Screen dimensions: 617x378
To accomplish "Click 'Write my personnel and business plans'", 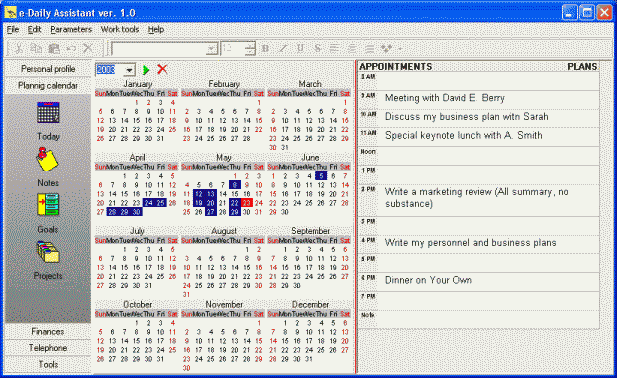I will [x=471, y=243].
